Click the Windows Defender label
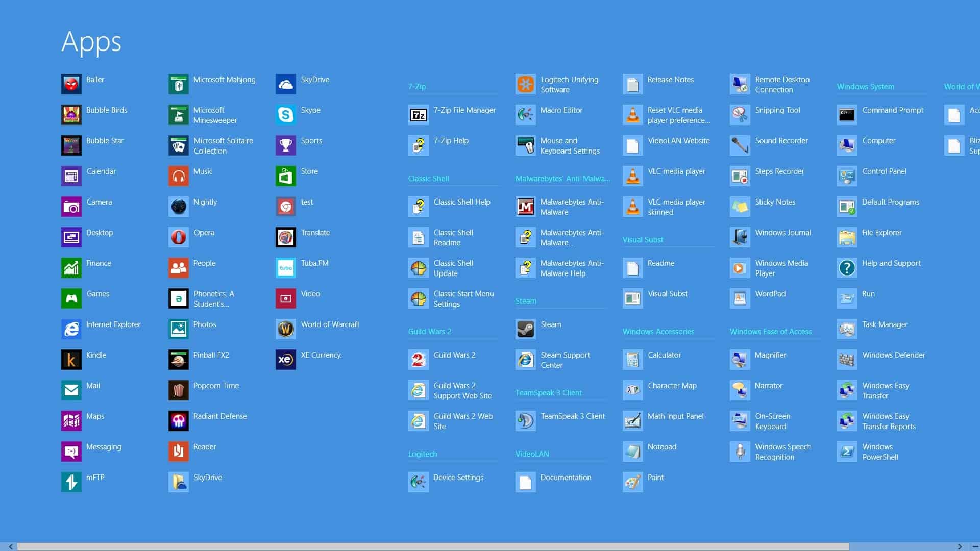 point(894,355)
